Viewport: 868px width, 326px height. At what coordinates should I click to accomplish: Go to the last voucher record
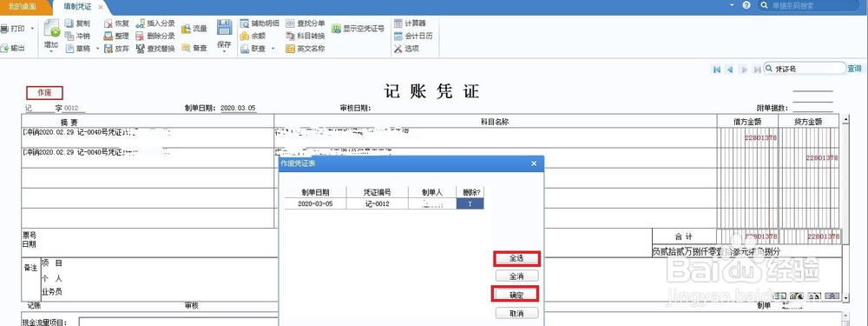point(757,70)
